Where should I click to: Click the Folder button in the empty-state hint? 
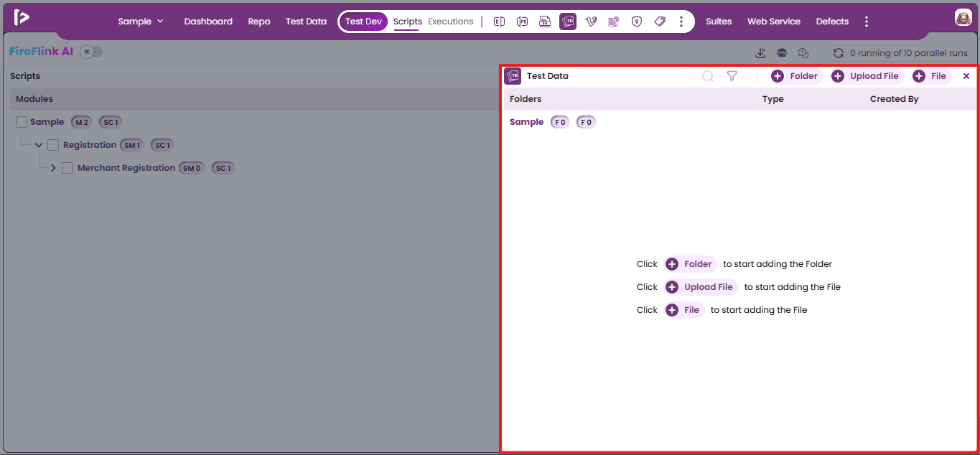(x=691, y=264)
